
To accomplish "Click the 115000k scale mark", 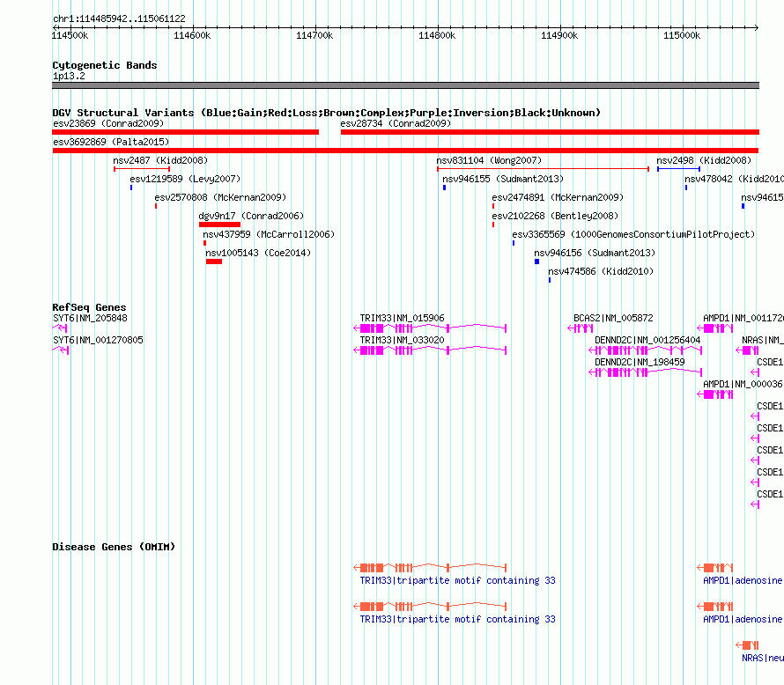I will 682,35.
